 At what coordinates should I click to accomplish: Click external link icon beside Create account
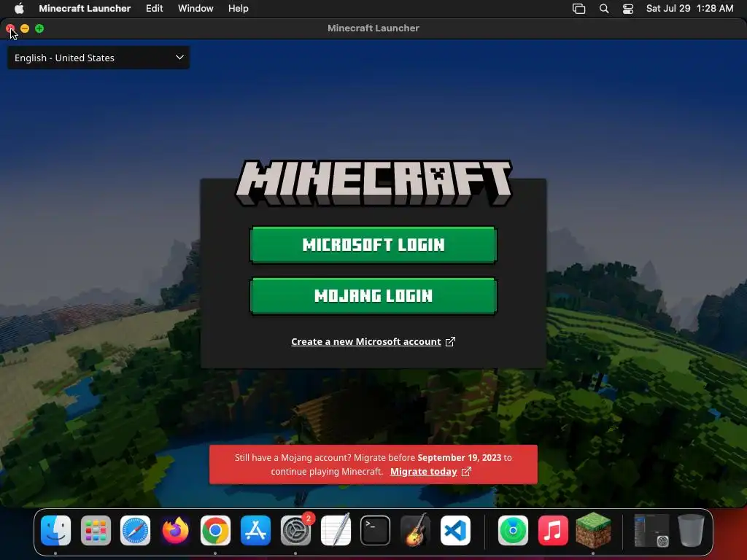[x=450, y=341]
